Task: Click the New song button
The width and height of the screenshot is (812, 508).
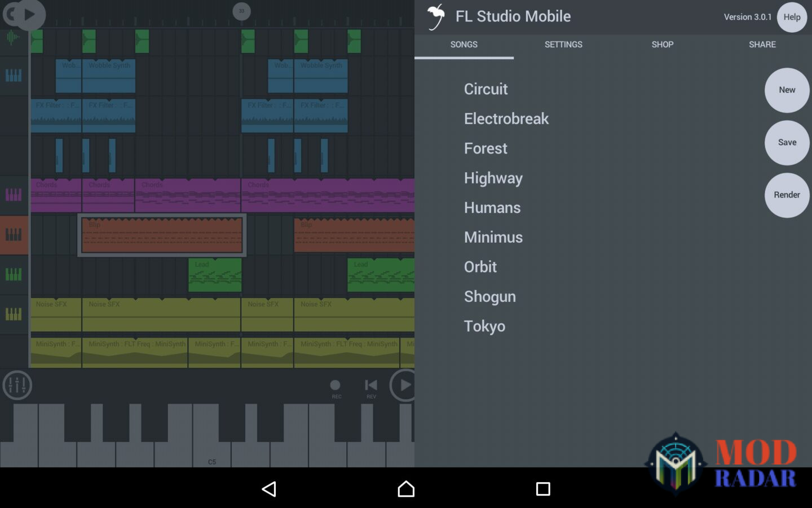Action: (787, 90)
